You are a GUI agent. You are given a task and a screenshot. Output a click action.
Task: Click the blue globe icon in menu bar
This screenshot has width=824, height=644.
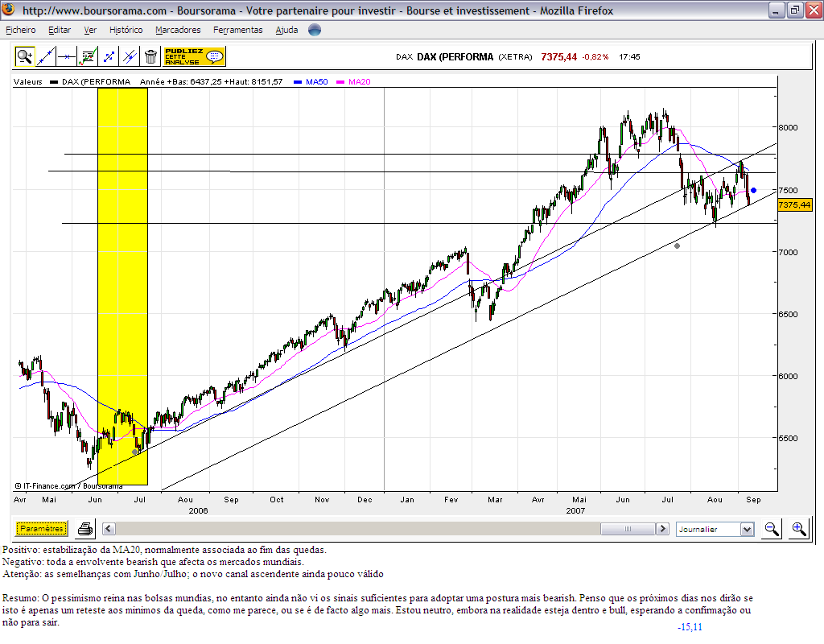coord(315,30)
